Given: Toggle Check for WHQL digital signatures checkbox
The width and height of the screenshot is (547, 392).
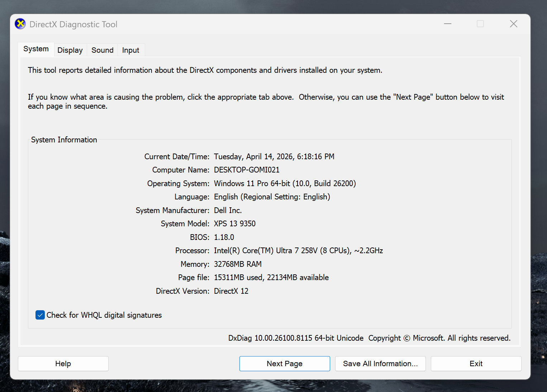Looking at the screenshot, I should pos(40,315).
